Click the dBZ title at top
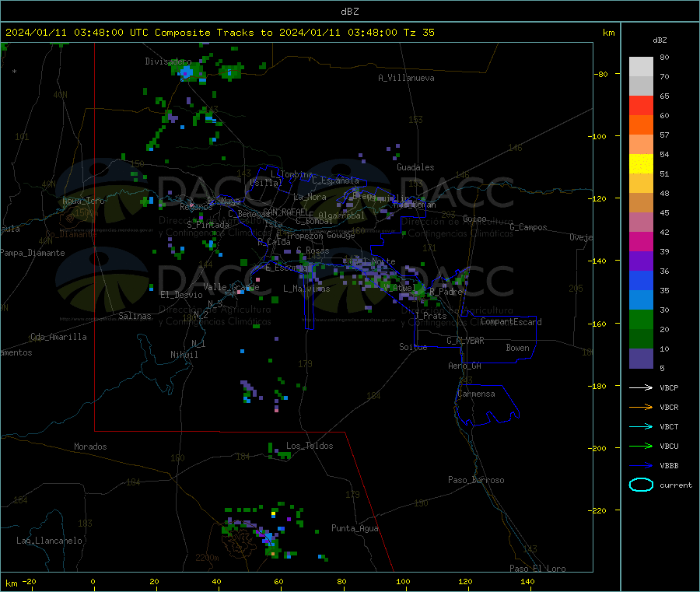 [x=349, y=12]
